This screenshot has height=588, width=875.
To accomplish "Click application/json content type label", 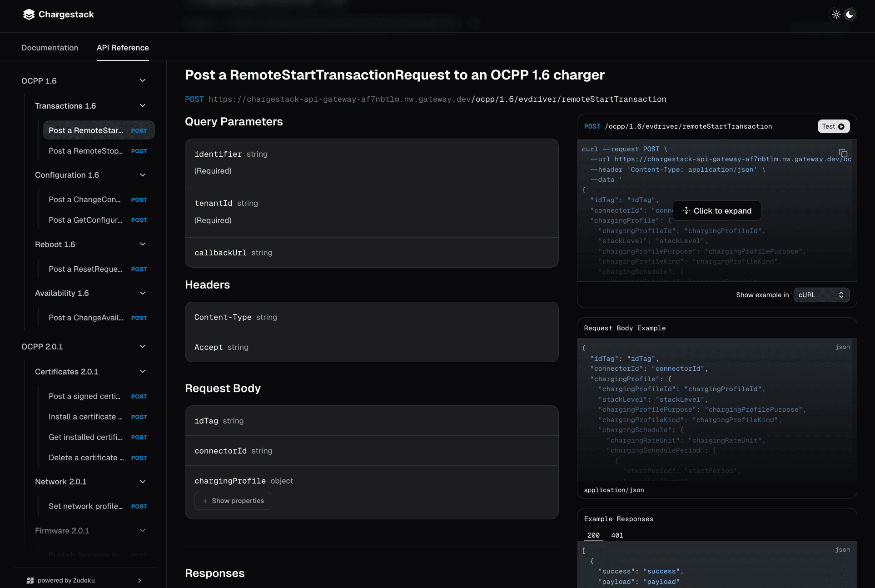I will tap(614, 490).
